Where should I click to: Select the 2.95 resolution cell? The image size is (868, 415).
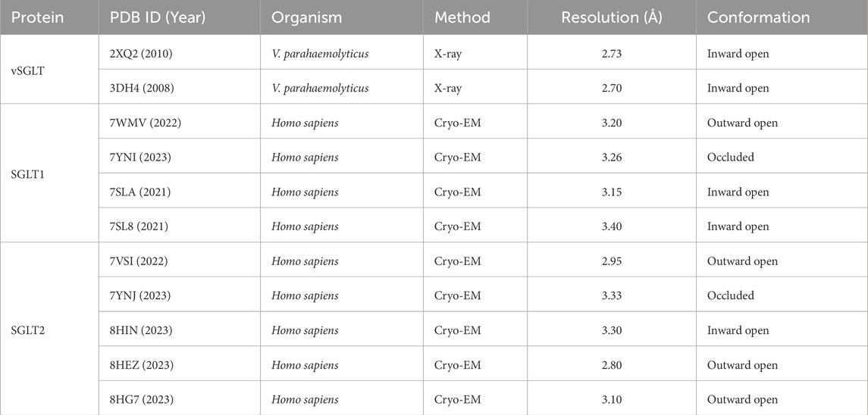pyautogui.click(x=612, y=261)
